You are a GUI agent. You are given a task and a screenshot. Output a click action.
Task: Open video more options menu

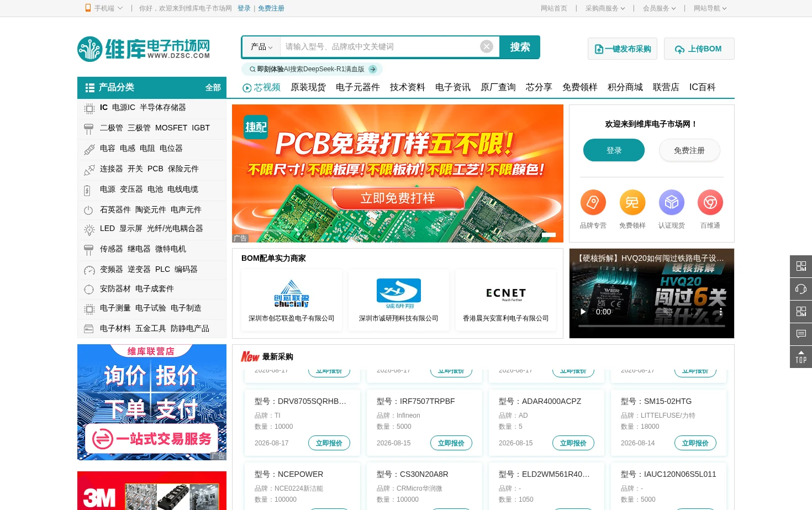[721, 312]
